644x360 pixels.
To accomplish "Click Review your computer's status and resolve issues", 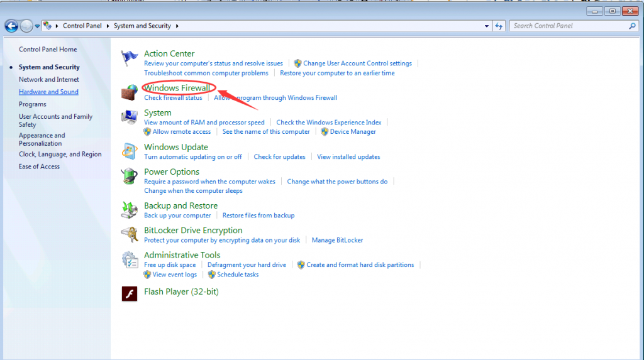I will coord(213,63).
